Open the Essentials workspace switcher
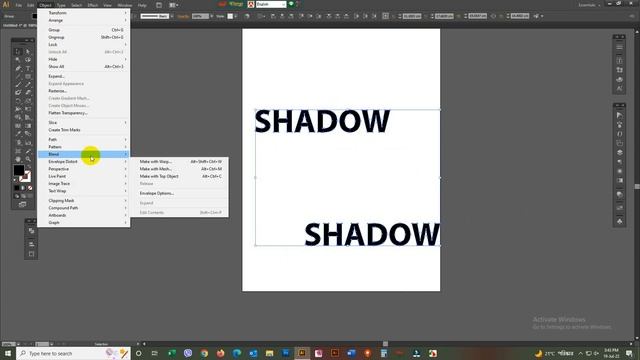The height and width of the screenshot is (360, 640). [x=590, y=5]
